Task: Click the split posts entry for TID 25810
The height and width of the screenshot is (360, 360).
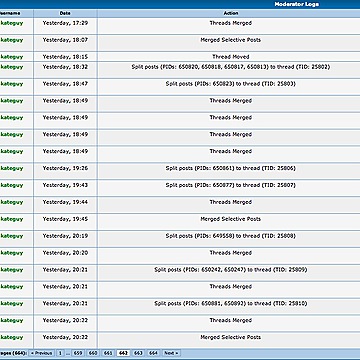Action: tap(231, 303)
